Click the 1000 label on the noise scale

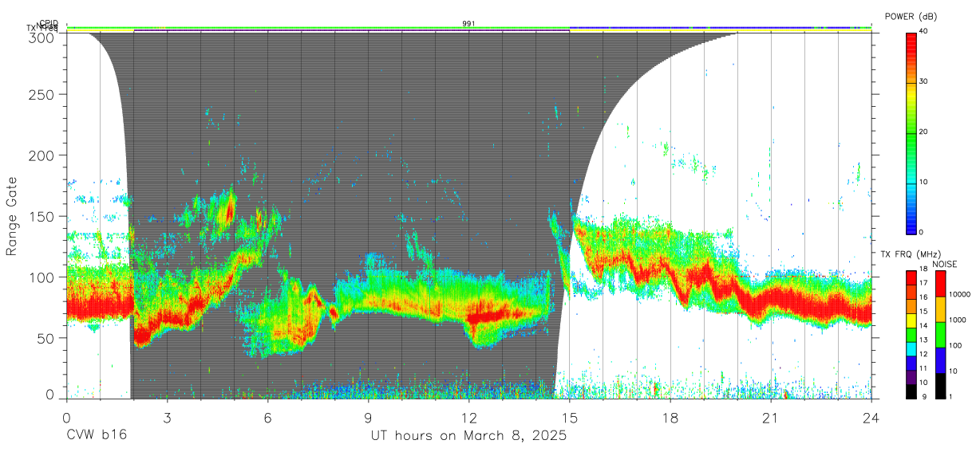pos(958,320)
